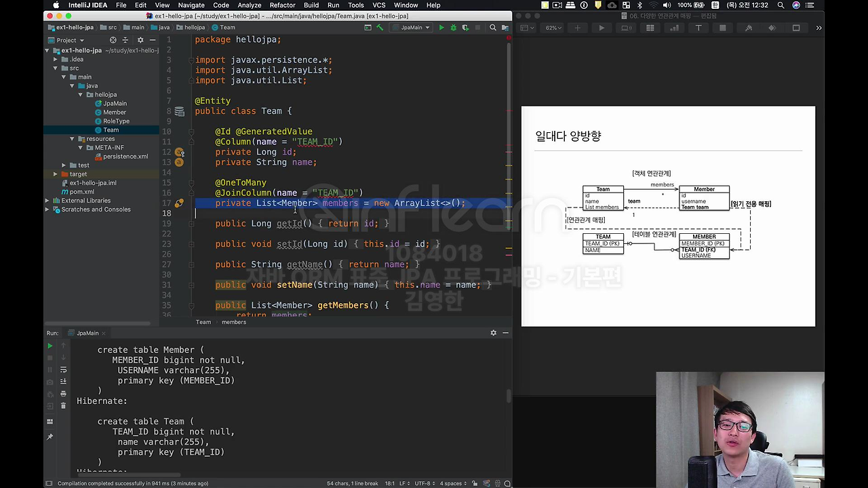Play slideshow button in Keynote toolbar
Image resolution: width=868 pixels, height=488 pixels.
point(601,28)
